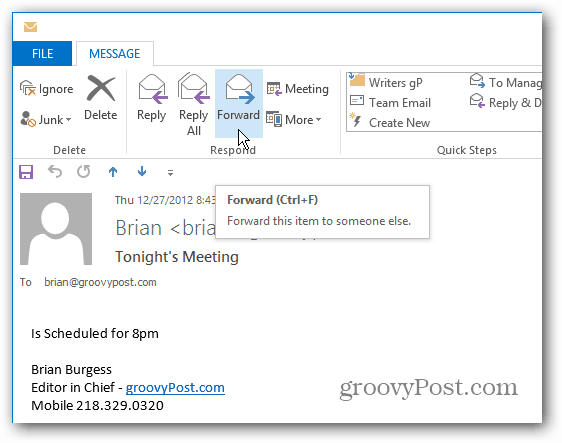Open the Junk dropdown menu
Viewport: 562px width, 443px height.
click(x=46, y=119)
